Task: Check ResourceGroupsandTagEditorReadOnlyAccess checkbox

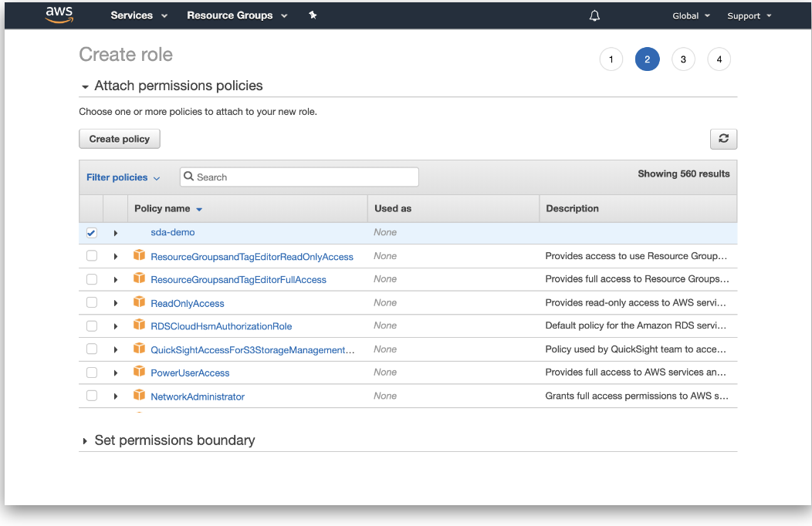Action: coord(92,255)
